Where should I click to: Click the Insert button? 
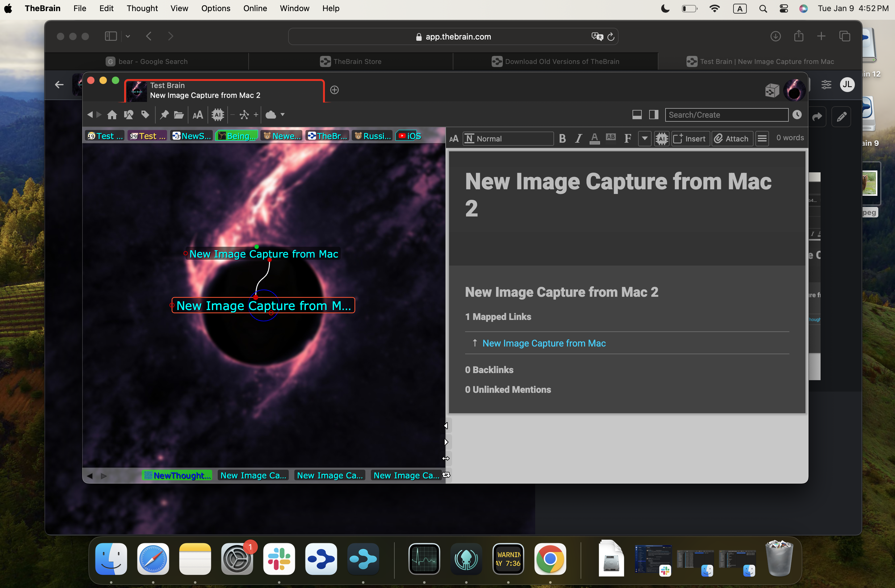pos(690,139)
